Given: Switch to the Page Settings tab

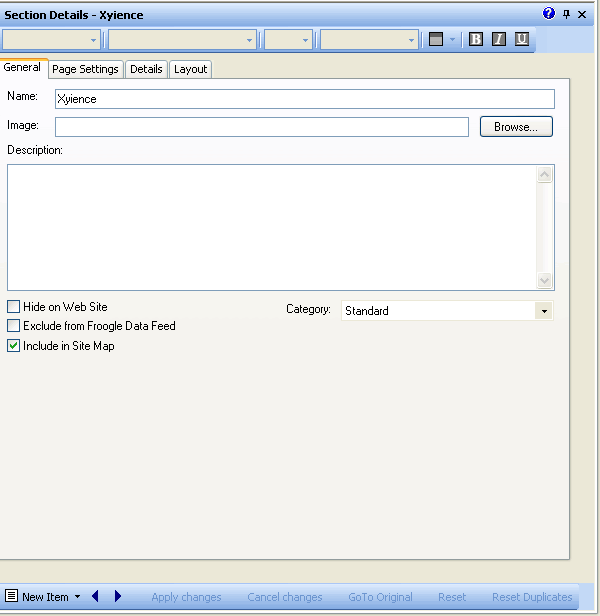Looking at the screenshot, I should [85, 69].
